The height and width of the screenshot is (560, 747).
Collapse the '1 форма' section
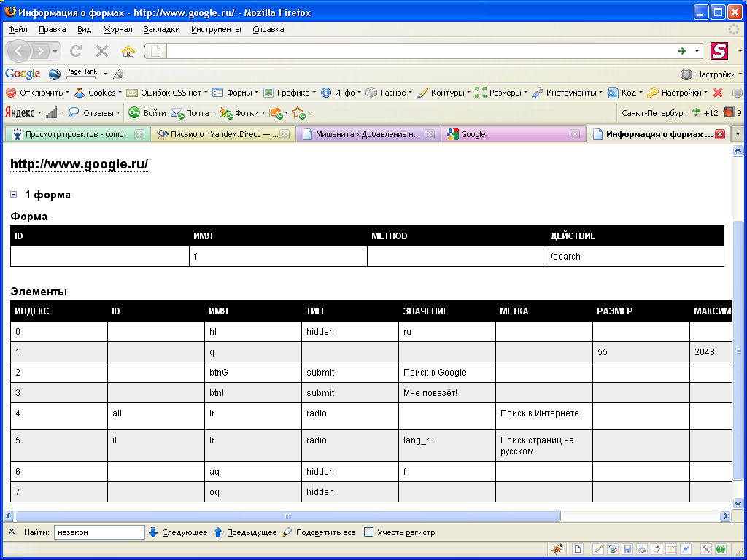coord(14,194)
